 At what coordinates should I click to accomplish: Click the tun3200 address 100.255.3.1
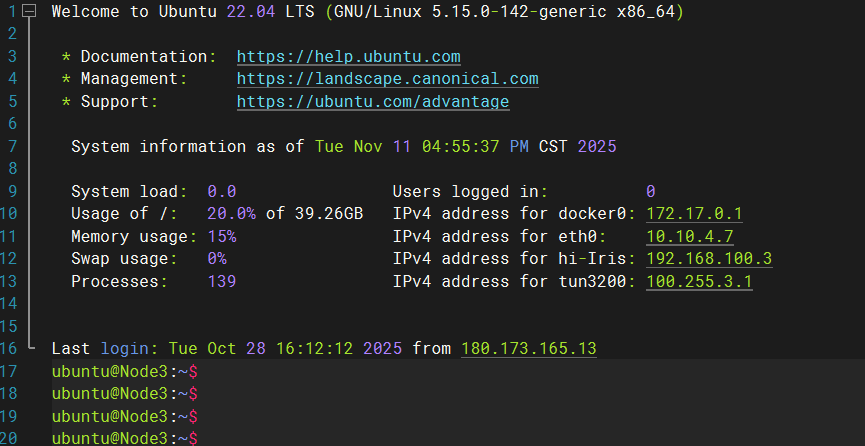point(699,282)
